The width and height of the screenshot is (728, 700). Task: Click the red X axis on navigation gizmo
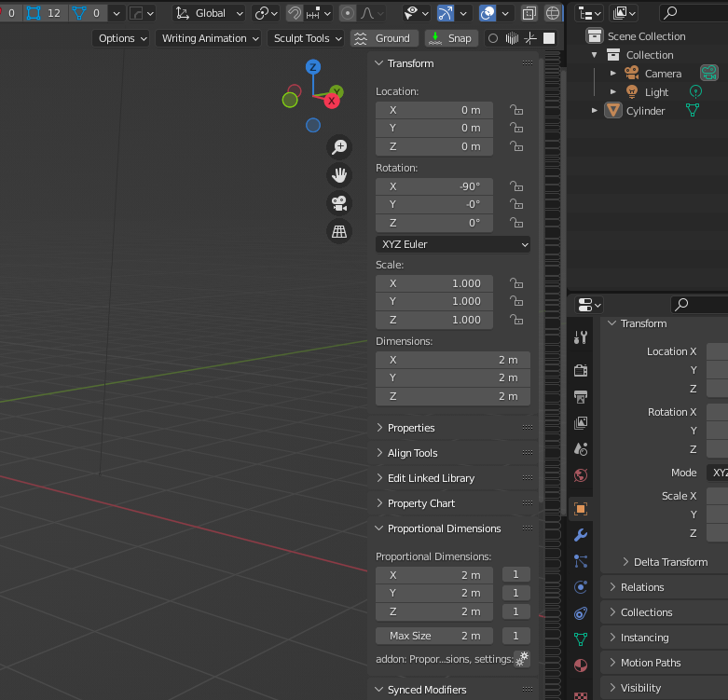tap(332, 101)
